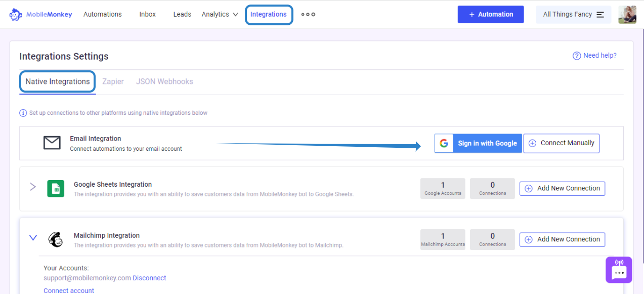
Task: Open the Analytics dropdown
Action: tap(220, 14)
